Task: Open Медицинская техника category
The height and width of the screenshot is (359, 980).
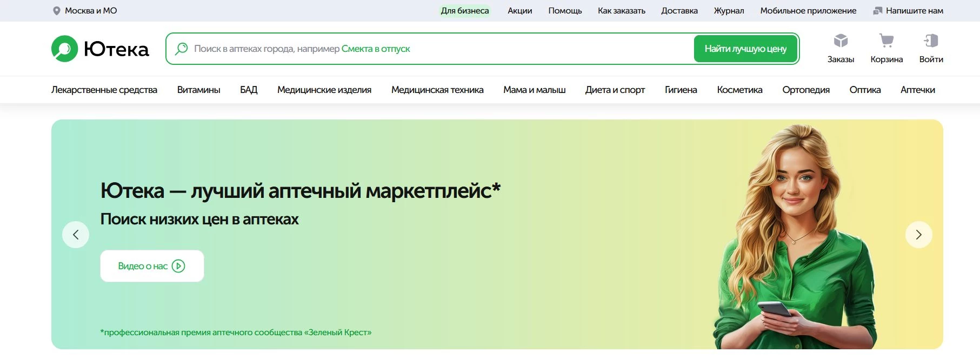Action: [x=437, y=90]
